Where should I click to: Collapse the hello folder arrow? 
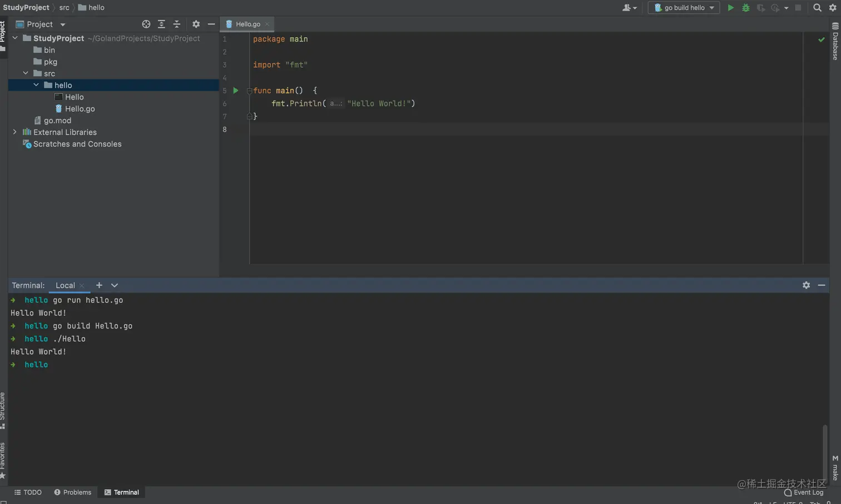click(x=36, y=85)
